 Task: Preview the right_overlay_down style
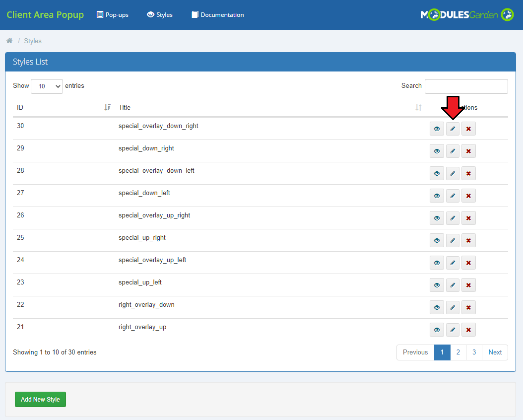tap(437, 308)
